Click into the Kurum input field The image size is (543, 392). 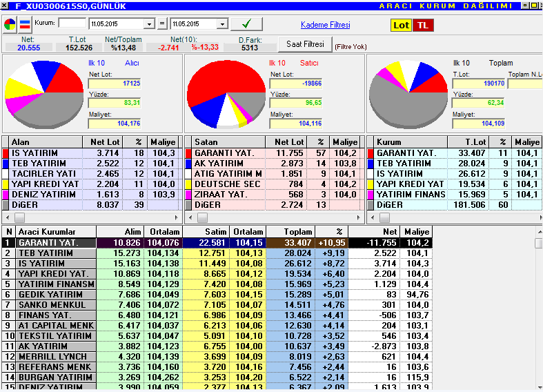[72, 23]
